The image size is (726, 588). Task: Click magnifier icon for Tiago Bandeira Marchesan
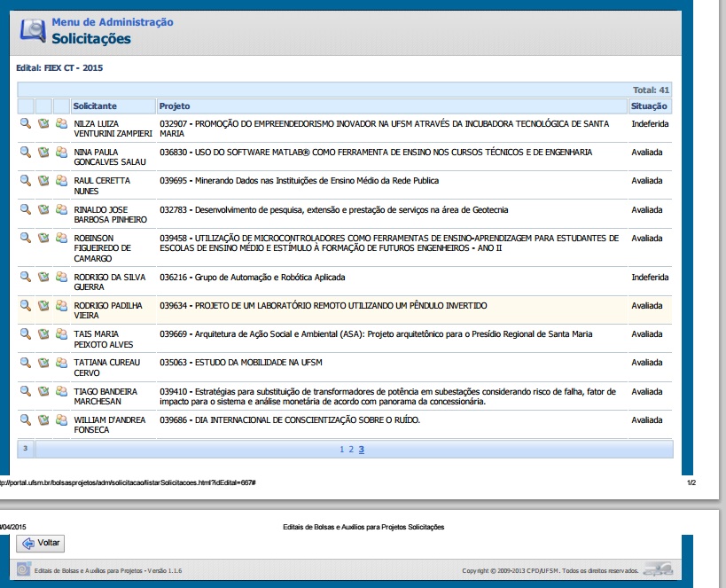tap(26, 391)
